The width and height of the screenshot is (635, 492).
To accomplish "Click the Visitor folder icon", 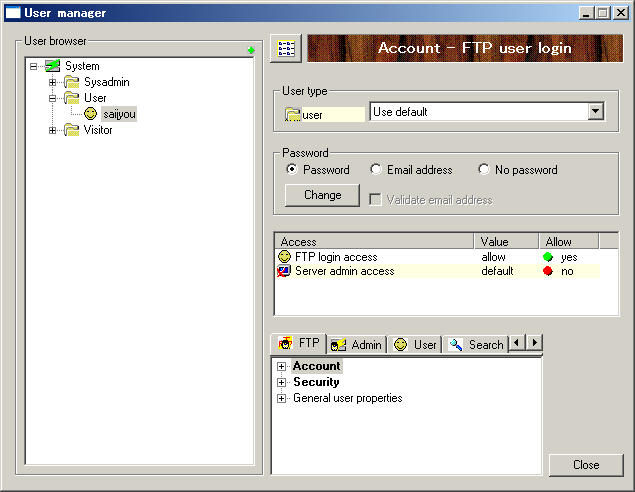I will (x=72, y=130).
